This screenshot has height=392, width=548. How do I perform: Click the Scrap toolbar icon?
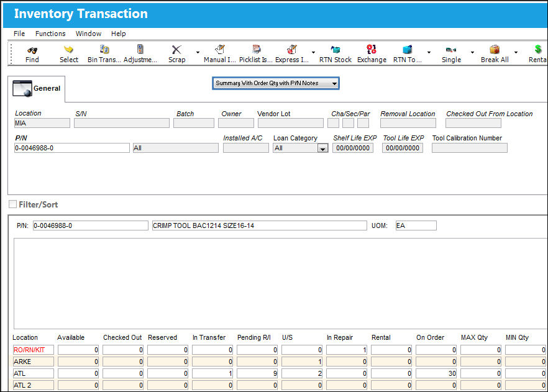176,50
